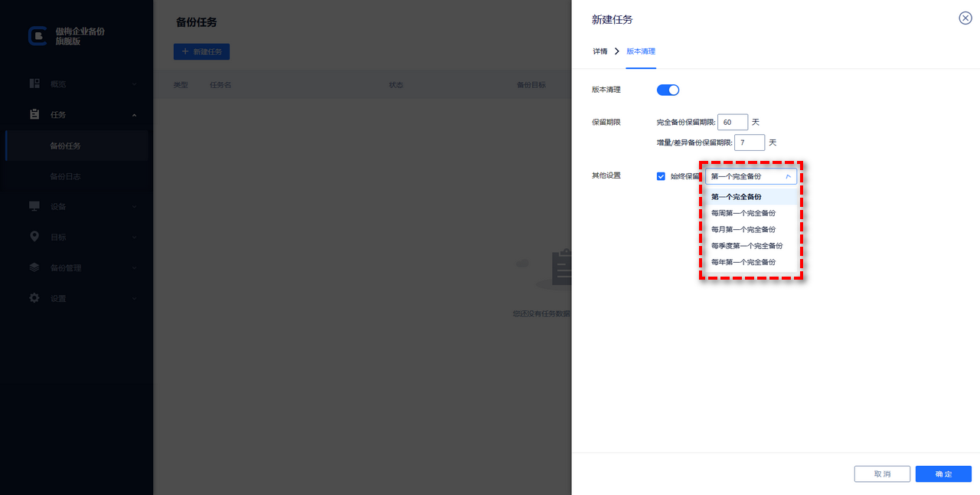980x495 pixels.
Task: Choose 每季度第一个完全备份 option
Action: point(746,246)
